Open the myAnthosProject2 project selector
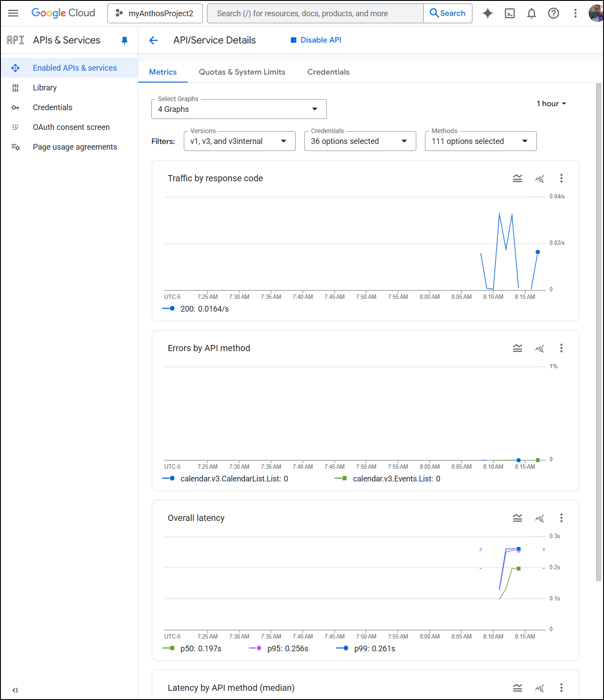Viewport: 604px width, 700px height. click(155, 14)
